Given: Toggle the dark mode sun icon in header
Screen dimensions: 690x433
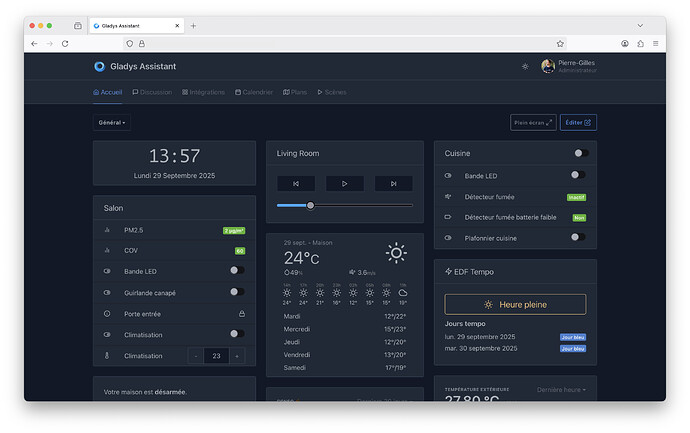Looking at the screenshot, I should [x=525, y=66].
